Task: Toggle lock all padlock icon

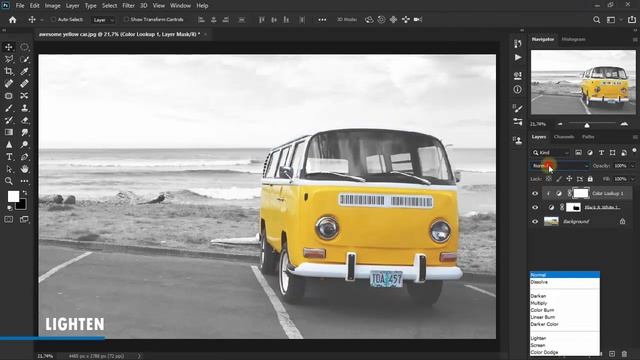Action: [x=590, y=179]
